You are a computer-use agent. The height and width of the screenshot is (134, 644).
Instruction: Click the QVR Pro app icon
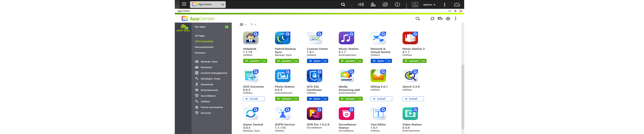coord(314,114)
